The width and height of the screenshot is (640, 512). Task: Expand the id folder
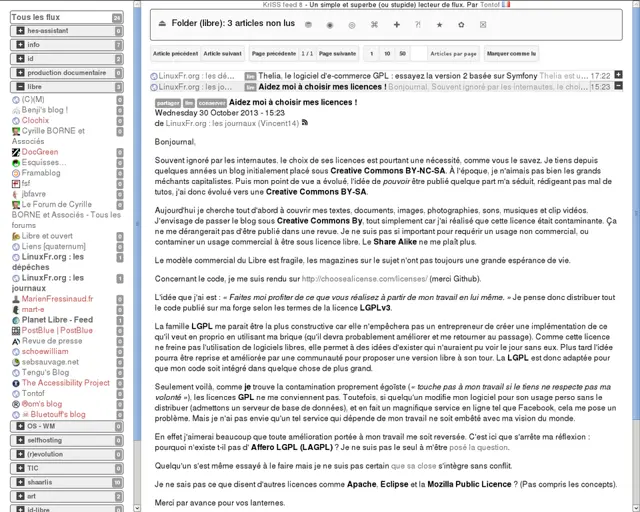pos(20,59)
